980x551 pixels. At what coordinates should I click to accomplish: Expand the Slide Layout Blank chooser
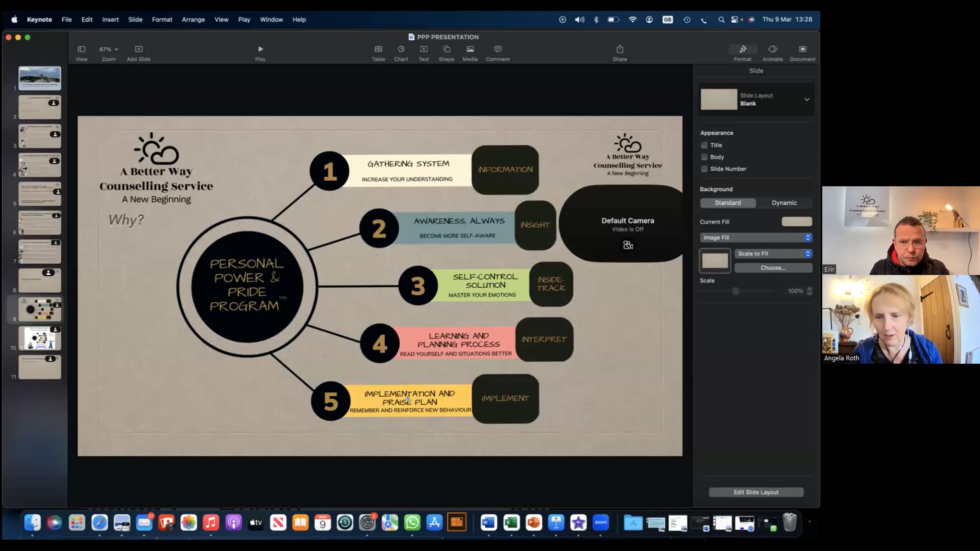[806, 100]
